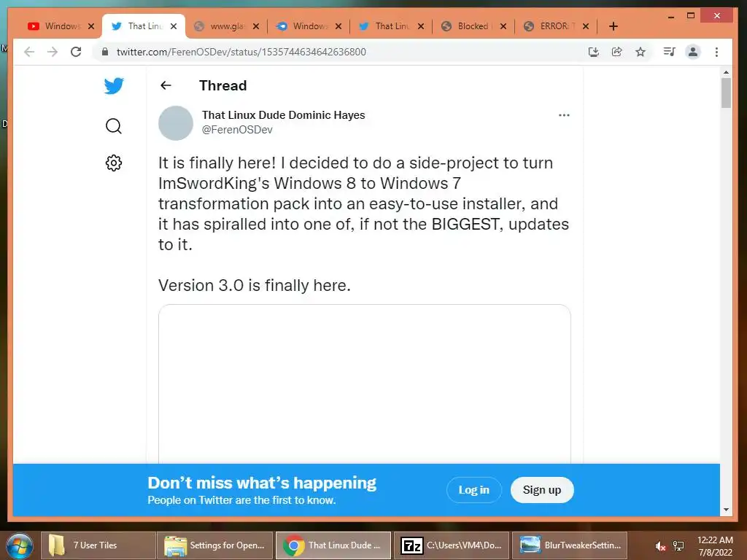Screen dimensions: 747x560
Task: Click the @FerenOSDev handle
Action: point(237,130)
